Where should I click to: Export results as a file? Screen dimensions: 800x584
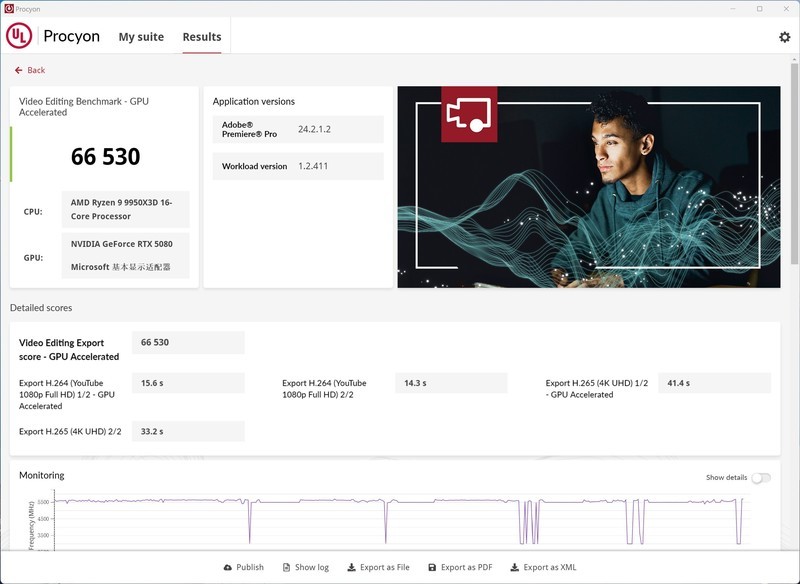pyautogui.click(x=380, y=566)
